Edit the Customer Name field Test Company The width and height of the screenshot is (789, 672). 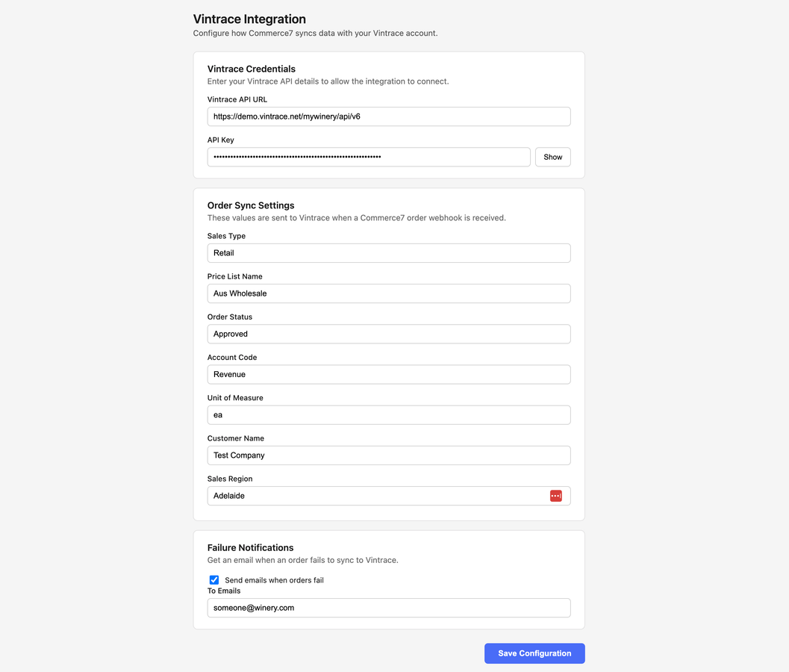coord(389,455)
